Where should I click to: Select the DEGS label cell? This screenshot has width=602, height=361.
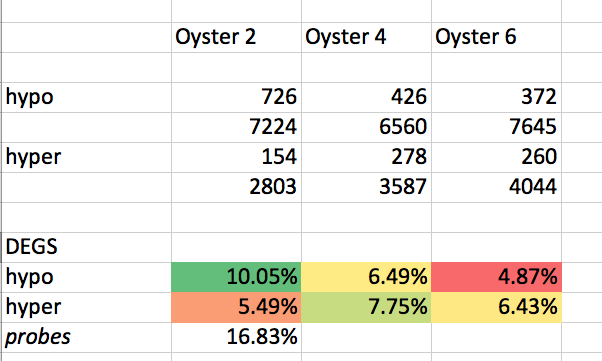click(86, 247)
